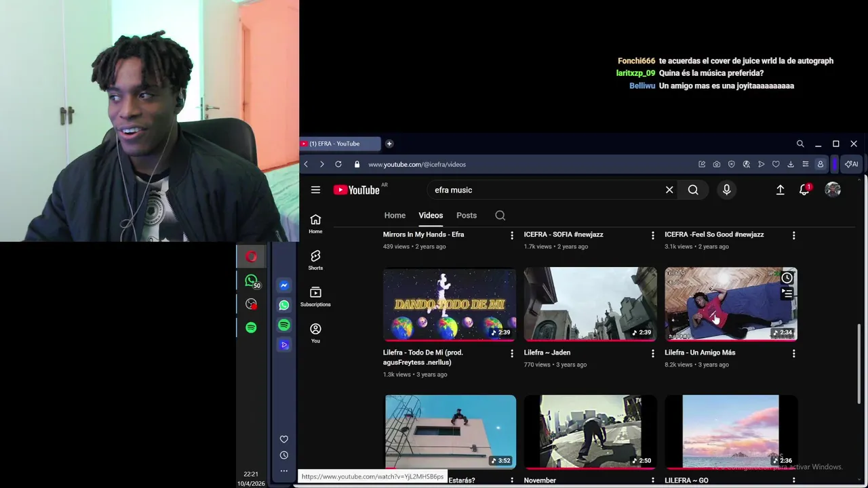The image size is (868, 488).
Task: Reload the page
Action: pos(338,164)
